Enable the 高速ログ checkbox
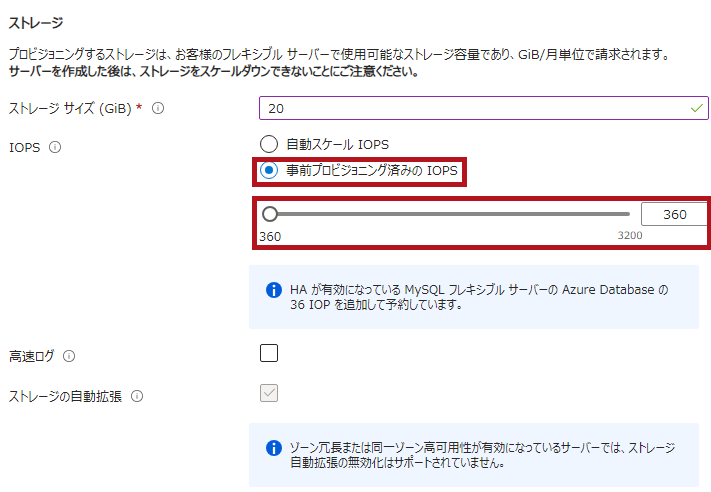This screenshot has height=492, width=711. pos(268,353)
